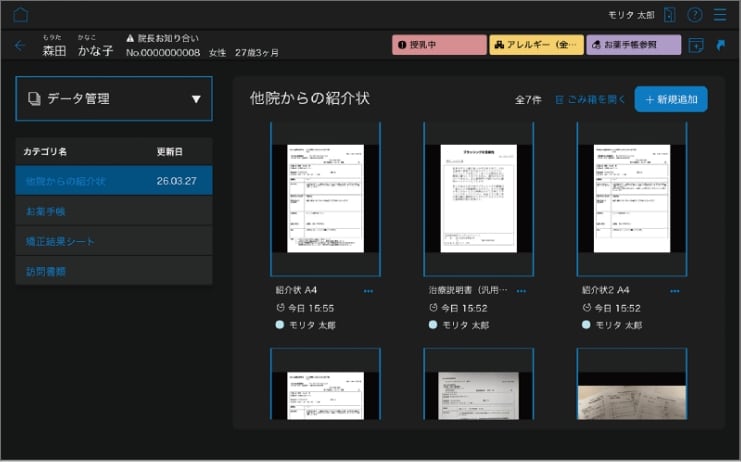
Task: Open the 治療説明書 document thumbnail
Action: tap(479, 199)
